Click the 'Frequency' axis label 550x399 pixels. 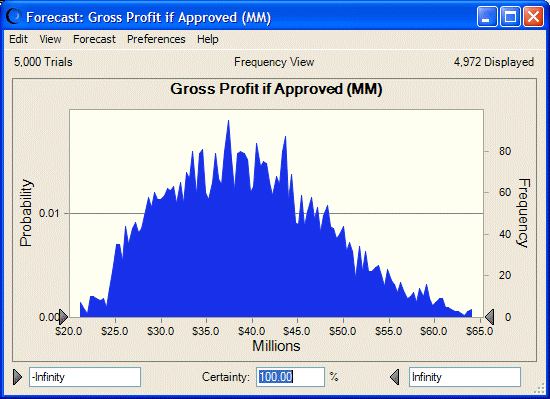click(x=524, y=213)
